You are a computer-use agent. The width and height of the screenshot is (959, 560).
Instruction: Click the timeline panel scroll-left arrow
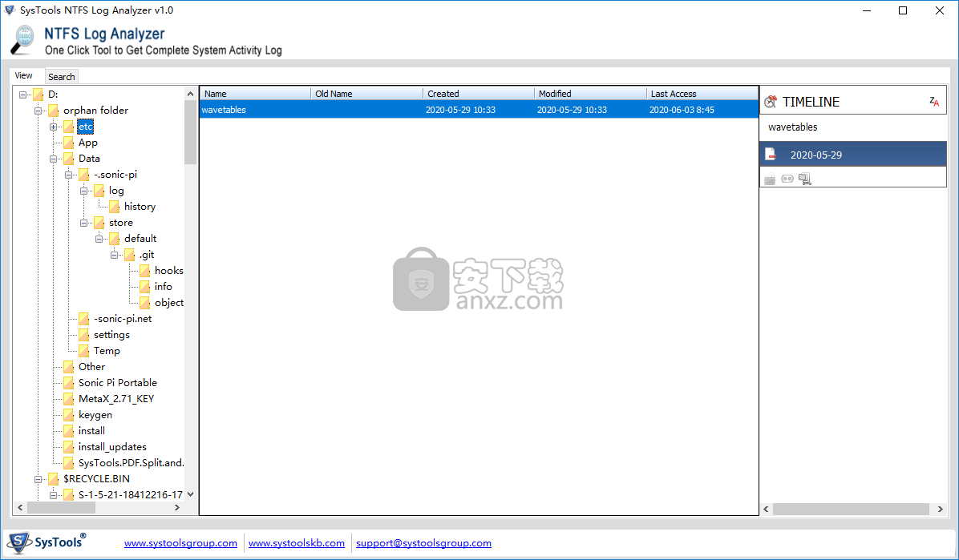point(767,510)
